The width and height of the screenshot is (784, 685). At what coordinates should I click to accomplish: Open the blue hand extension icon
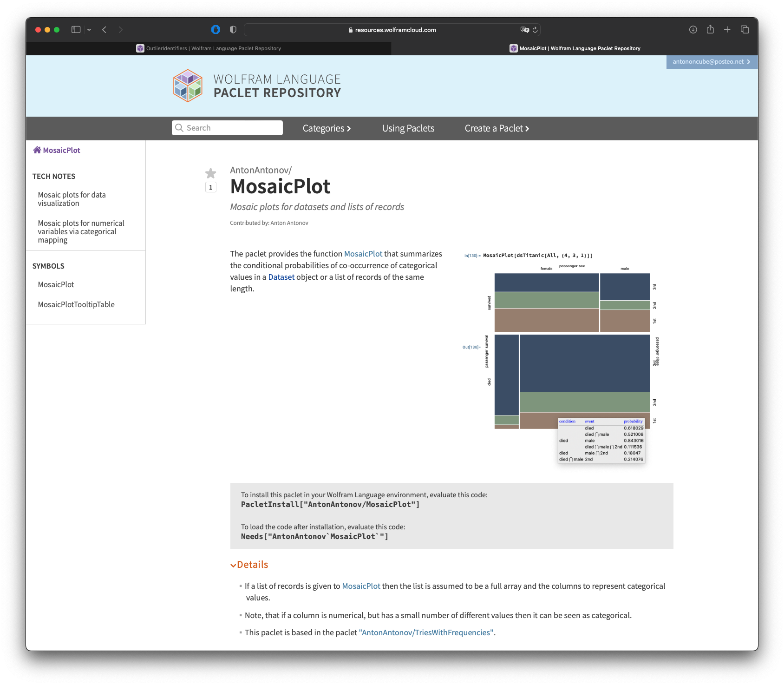[216, 30]
